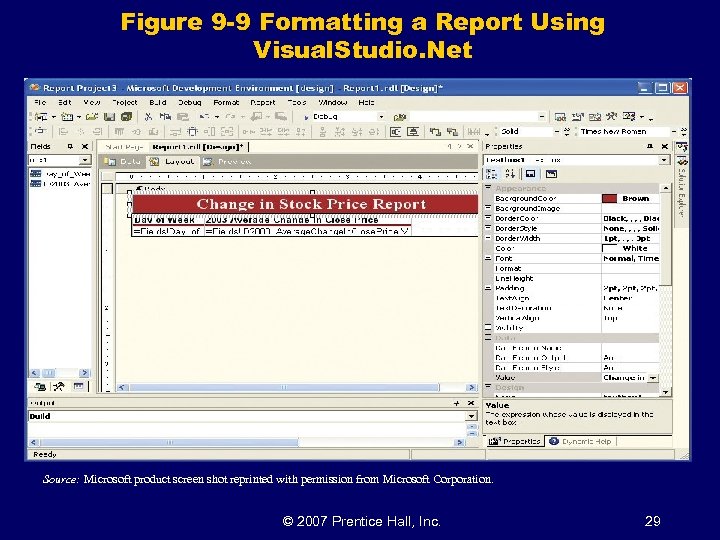Close the Fields panel
Viewport: 720px width, 540px height.
pos(85,146)
